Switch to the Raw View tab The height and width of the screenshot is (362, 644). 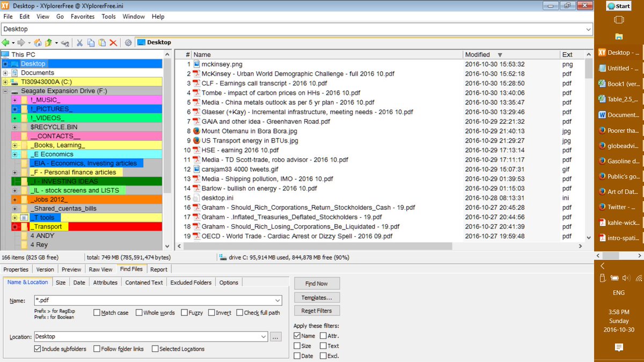pyautogui.click(x=101, y=269)
